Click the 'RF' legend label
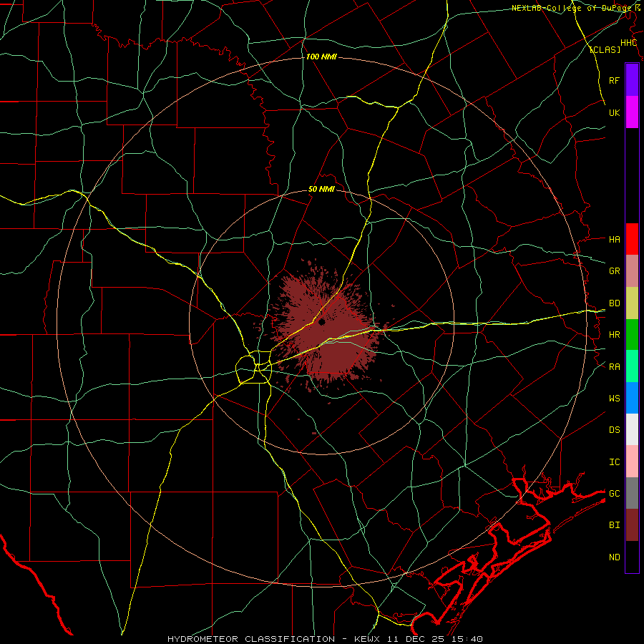The width and height of the screenshot is (644, 644). (614, 80)
